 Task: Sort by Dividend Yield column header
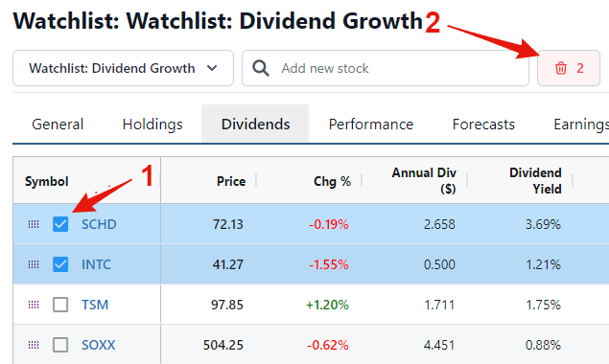[x=535, y=181]
